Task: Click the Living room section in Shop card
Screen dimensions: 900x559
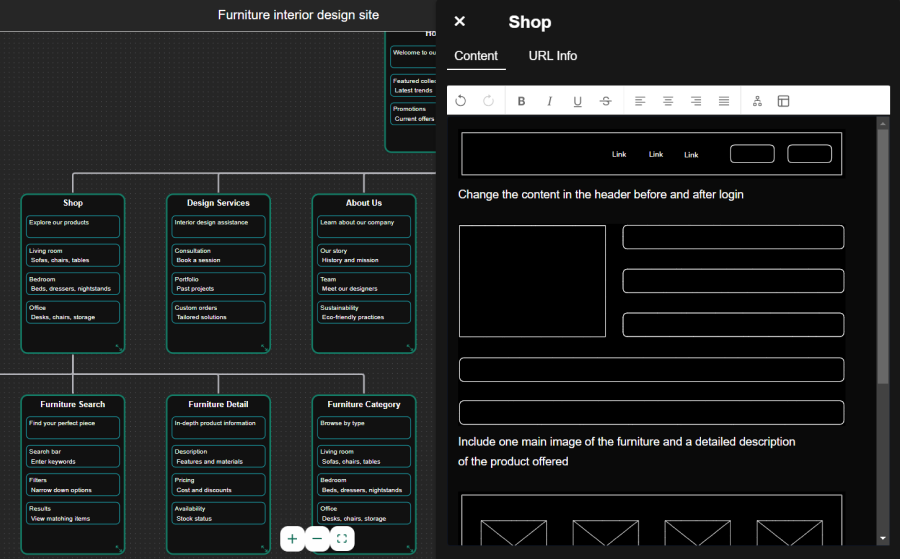Action: pos(73,255)
